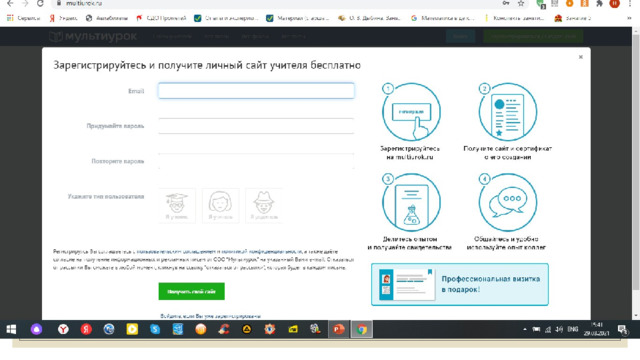This screenshot has height=360, width=640.
Task: Open yellow media player taskbar icon
Action: click(x=132, y=329)
